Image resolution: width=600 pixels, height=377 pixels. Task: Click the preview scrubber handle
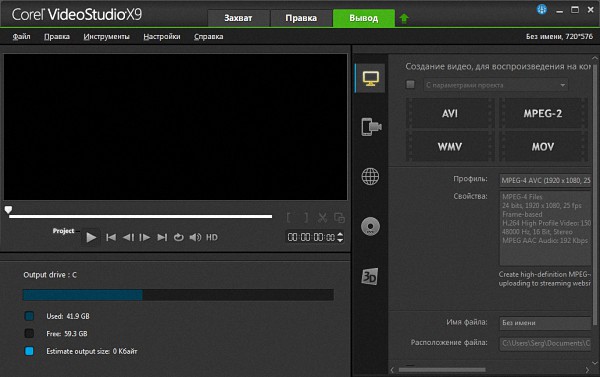pyautogui.click(x=8, y=209)
